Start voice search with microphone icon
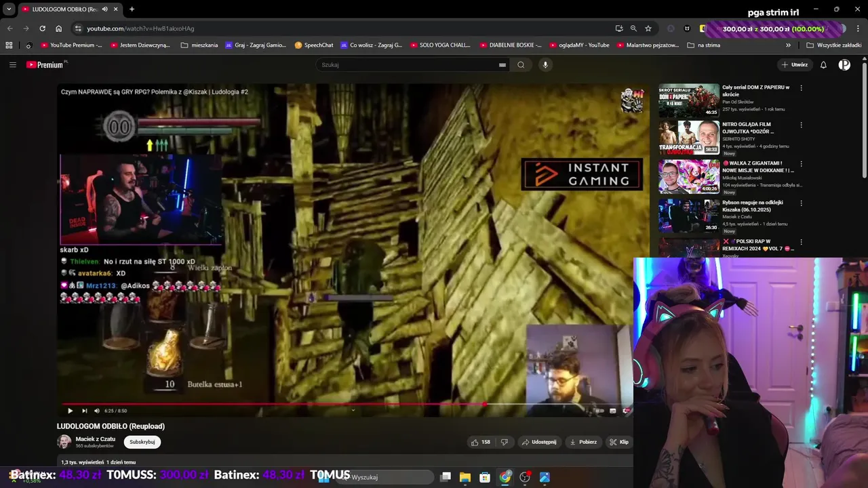Image resolution: width=868 pixels, height=488 pixels. click(545, 65)
